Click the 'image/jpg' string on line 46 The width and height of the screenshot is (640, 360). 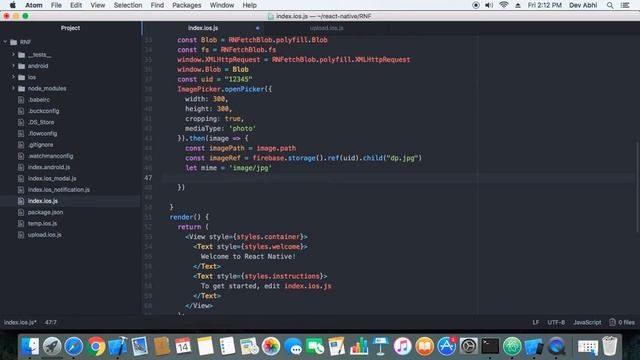point(250,168)
